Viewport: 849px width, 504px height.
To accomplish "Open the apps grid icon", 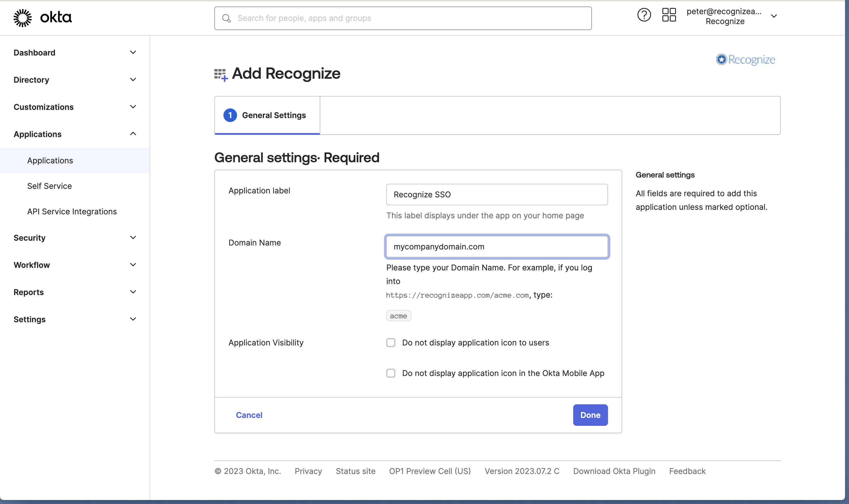I will coord(669,15).
